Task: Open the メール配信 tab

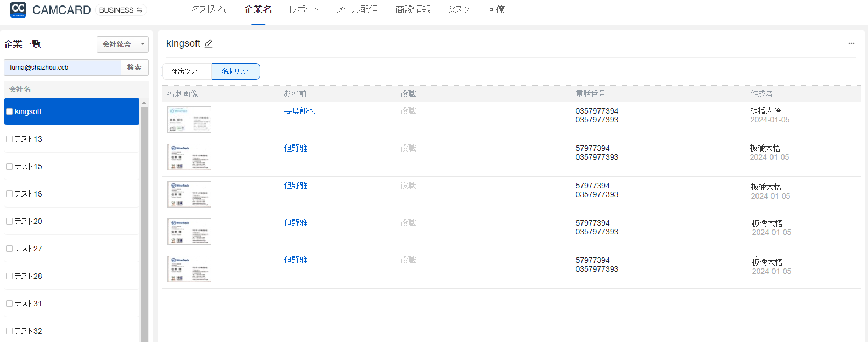Action: pyautogui.click(x=357, y=9)
